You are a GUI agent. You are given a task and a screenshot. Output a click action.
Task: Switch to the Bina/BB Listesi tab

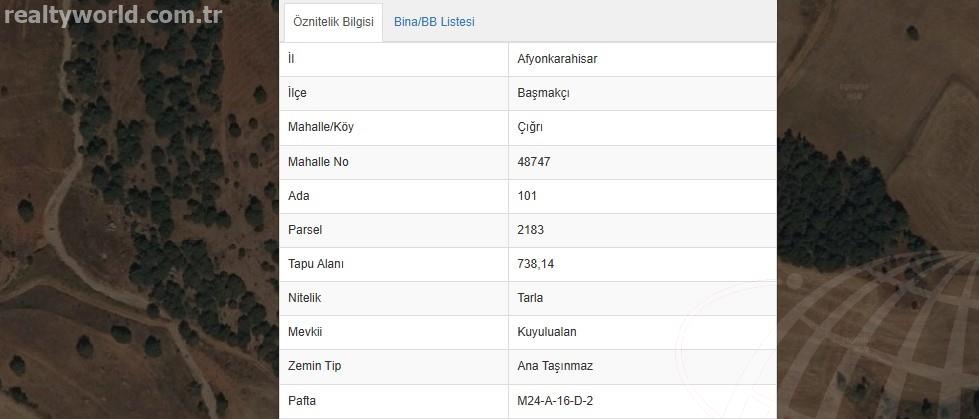point(434,22)
